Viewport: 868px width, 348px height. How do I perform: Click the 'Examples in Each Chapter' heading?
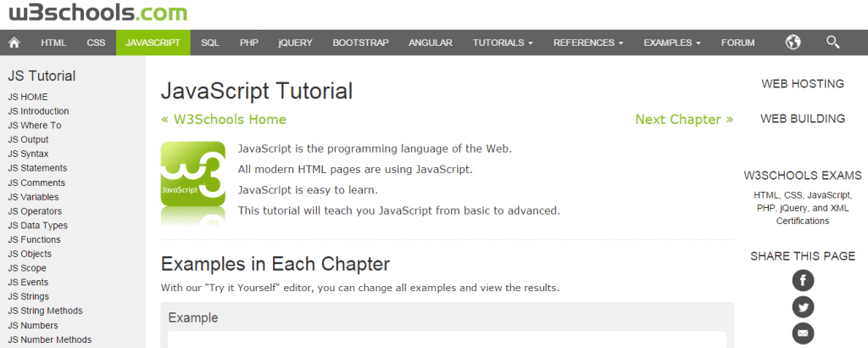click(275, 264)
